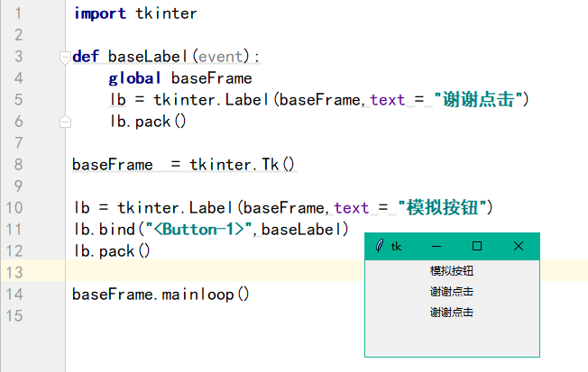Click 'baseFrame' on line 4

coord(212,78)
